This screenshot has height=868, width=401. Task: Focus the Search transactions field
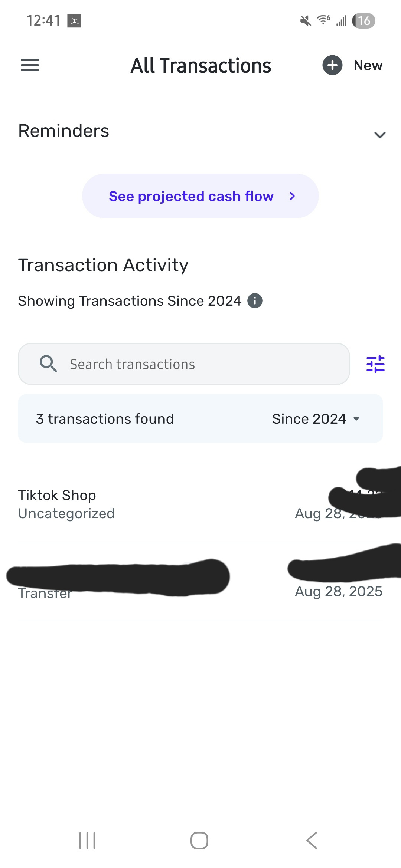tap(200, 364)
